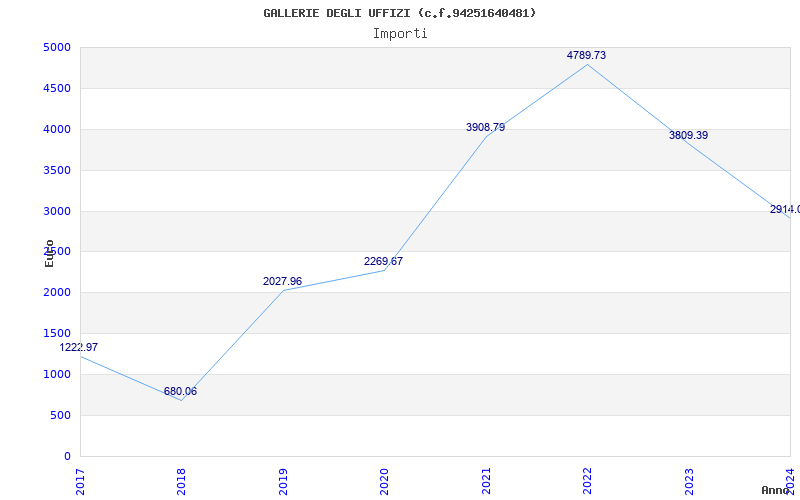Click the y-axis tick label 4000
This screenshot has width=800, height=500.
pyautogui.click(x=57, y=129)
